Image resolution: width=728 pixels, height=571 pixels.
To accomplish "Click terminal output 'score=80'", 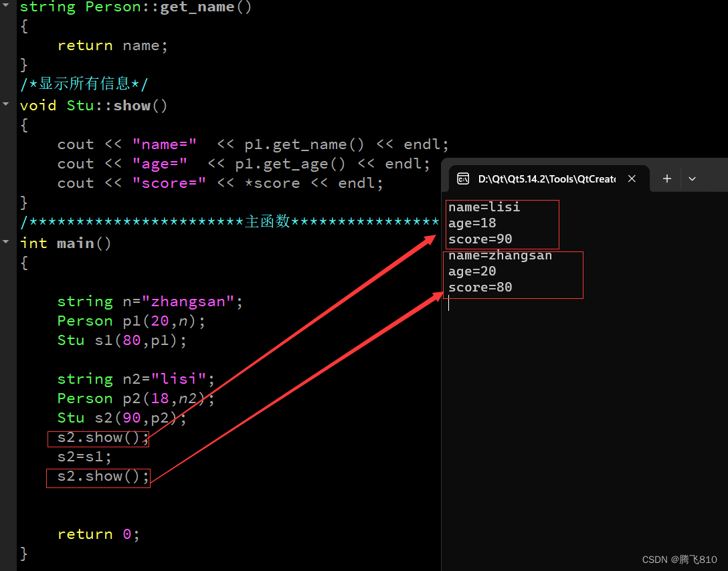I will click(x=480, y=288).
